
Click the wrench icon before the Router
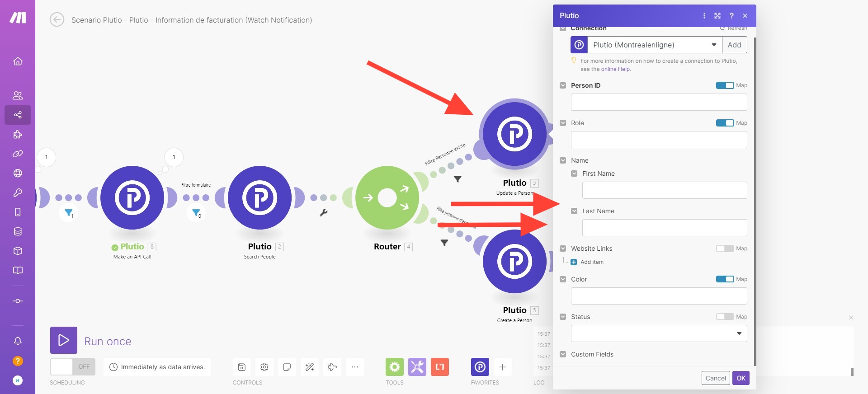click(x=324, y=213)
